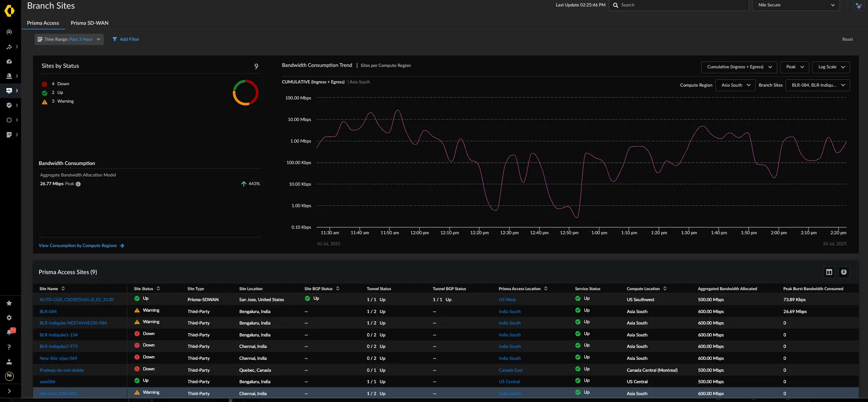
Task: Open View Consumption by Compute Regions link
Action: 82,246
